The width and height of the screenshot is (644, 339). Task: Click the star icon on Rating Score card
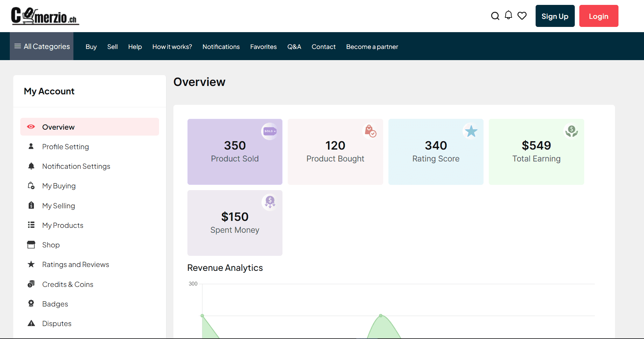tap(471, 131)
